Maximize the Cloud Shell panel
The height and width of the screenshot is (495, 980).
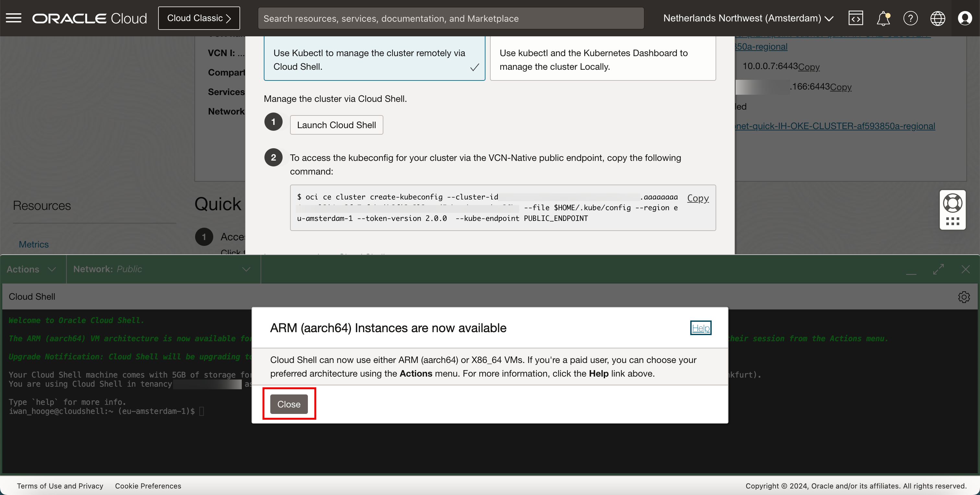tap(939, 270)
